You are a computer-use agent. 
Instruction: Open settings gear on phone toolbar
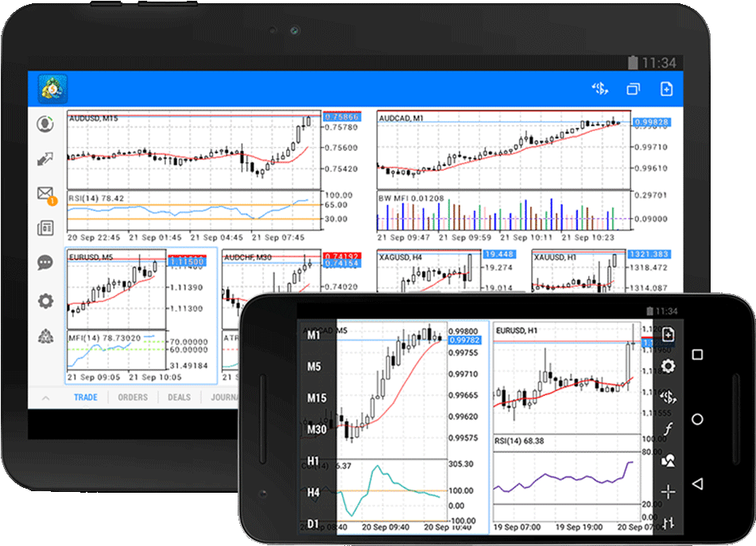coord(669,366)
